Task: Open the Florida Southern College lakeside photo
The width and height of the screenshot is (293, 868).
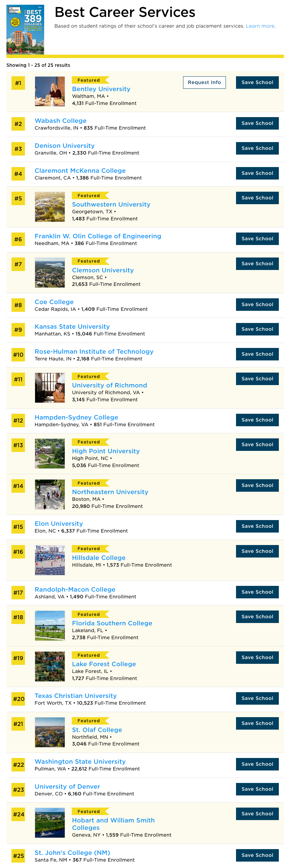Action: coord(50,626)
